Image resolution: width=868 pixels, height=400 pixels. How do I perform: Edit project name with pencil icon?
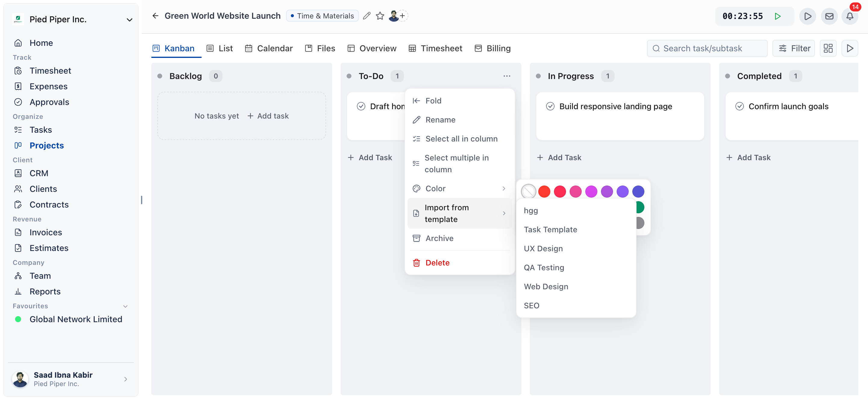[366, 16]
